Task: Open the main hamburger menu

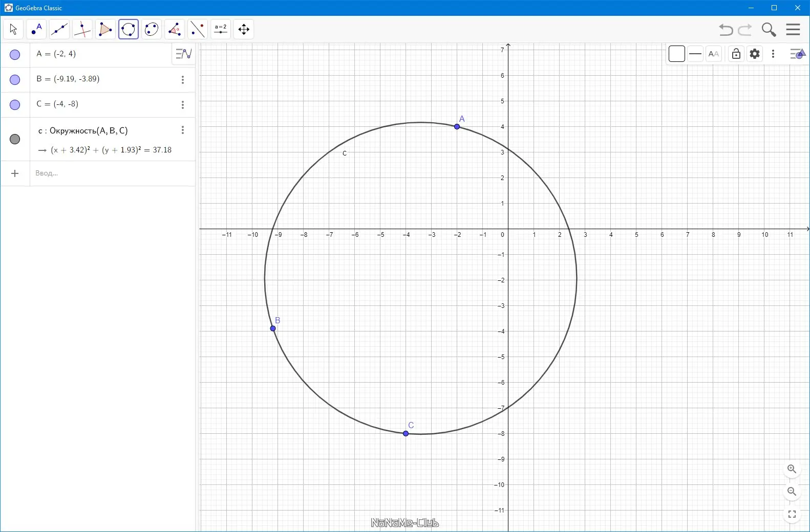Action: point(793,29)
